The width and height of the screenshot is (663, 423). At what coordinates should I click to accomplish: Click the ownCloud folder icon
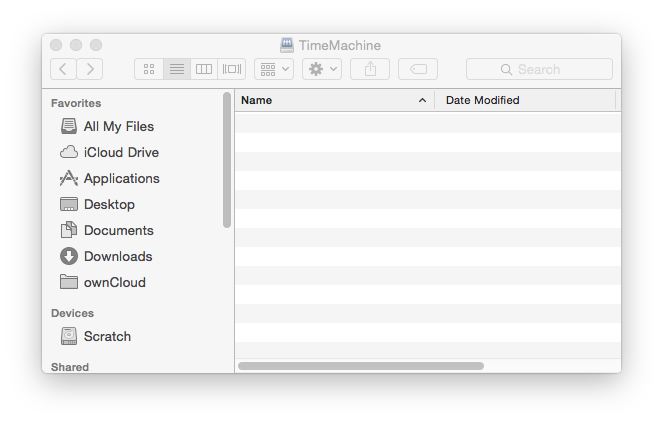(68, 282)
